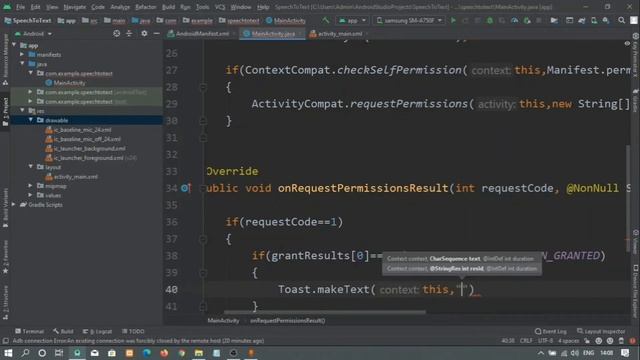The image size is (640, 360).
Task: Open the Terminal tool window
Action: click(29, 331)
